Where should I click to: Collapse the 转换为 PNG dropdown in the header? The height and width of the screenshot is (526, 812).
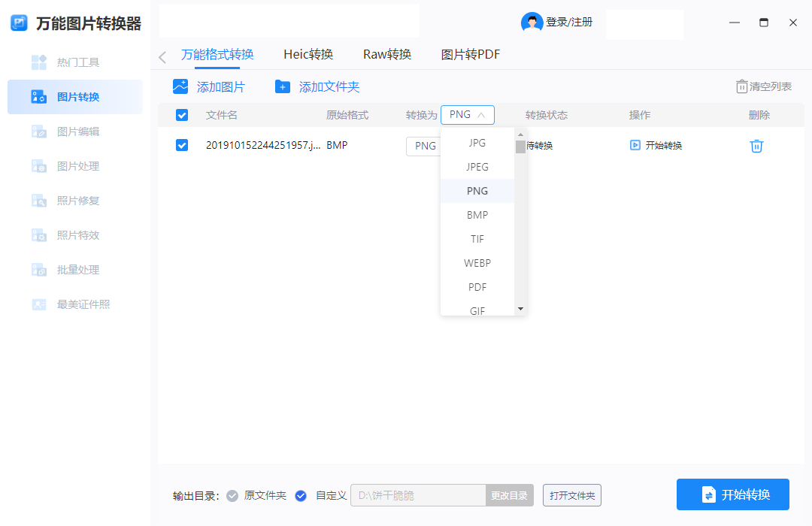(467, 115)
